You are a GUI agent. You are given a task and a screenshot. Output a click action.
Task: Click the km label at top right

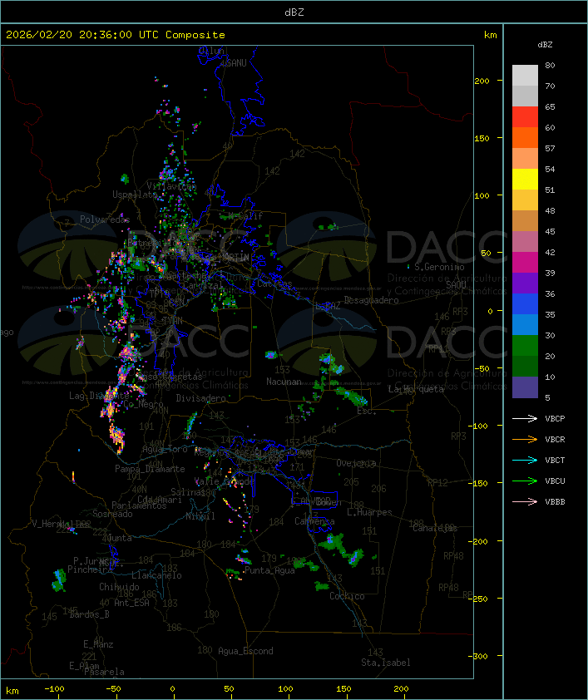[x=490, y=35]
